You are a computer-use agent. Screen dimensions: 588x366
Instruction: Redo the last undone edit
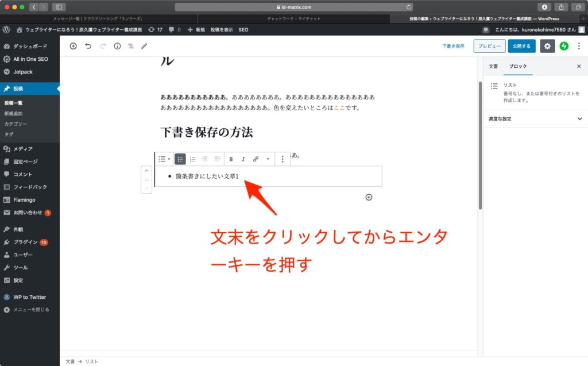(x=103, y=46)
